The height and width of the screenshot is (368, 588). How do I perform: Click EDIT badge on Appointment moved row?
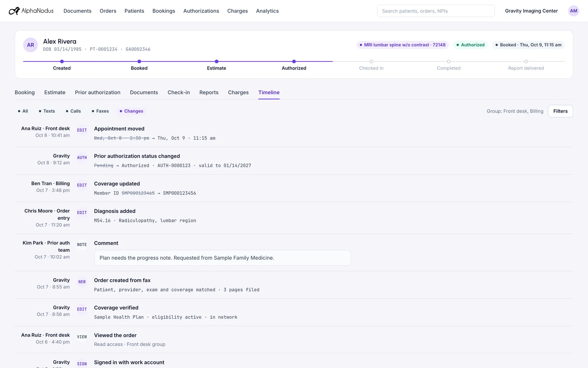82,130
